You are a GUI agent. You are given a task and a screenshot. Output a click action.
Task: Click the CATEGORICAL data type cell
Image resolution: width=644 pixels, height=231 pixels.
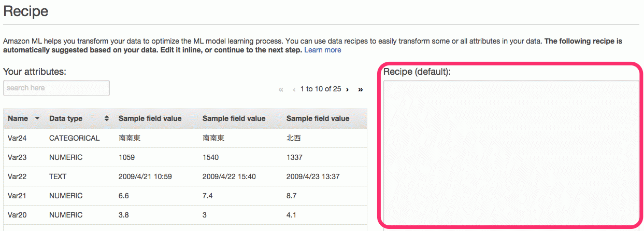[74, 138]
